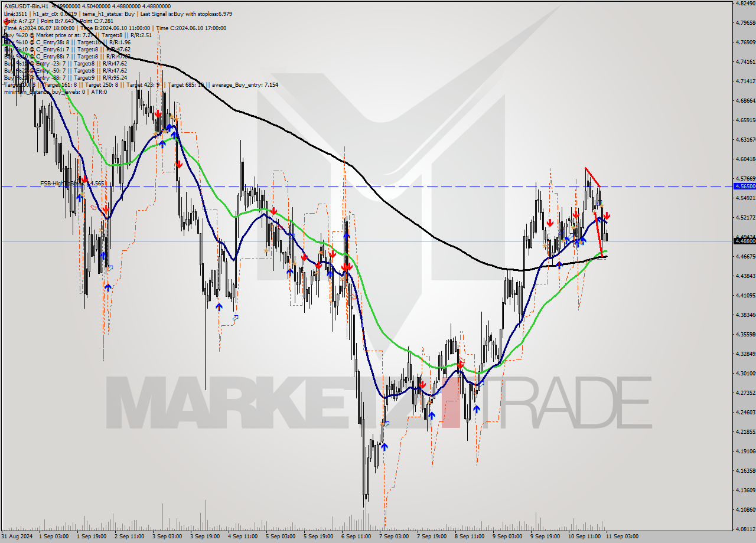Click the 'tema_h1_status: Buy' label
The height and width of the screenshot is (543, 756).
pos(108,14)
